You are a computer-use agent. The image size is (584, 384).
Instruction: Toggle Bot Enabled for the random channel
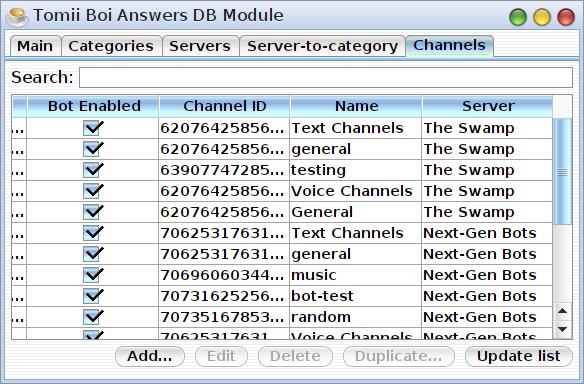click(x=92, y=317)
